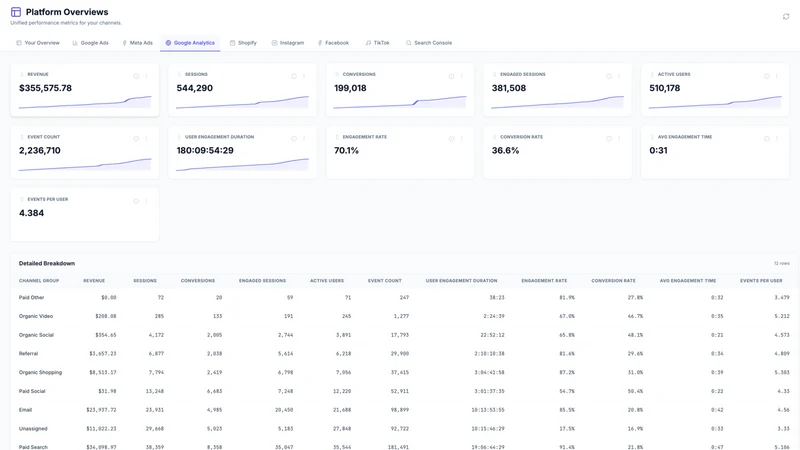Open the Conversions card options menu
This screenshot has height=450, width=800.
[462, 76]
